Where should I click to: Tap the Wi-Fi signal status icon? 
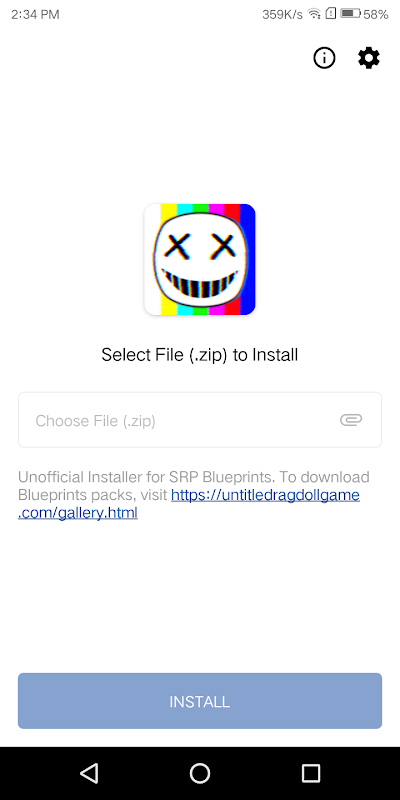point(314,14)
